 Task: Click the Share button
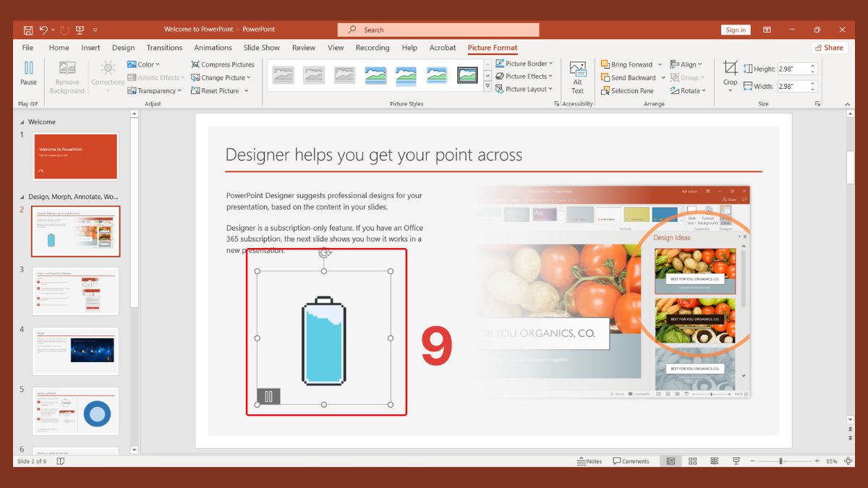(x=829, y=47)
